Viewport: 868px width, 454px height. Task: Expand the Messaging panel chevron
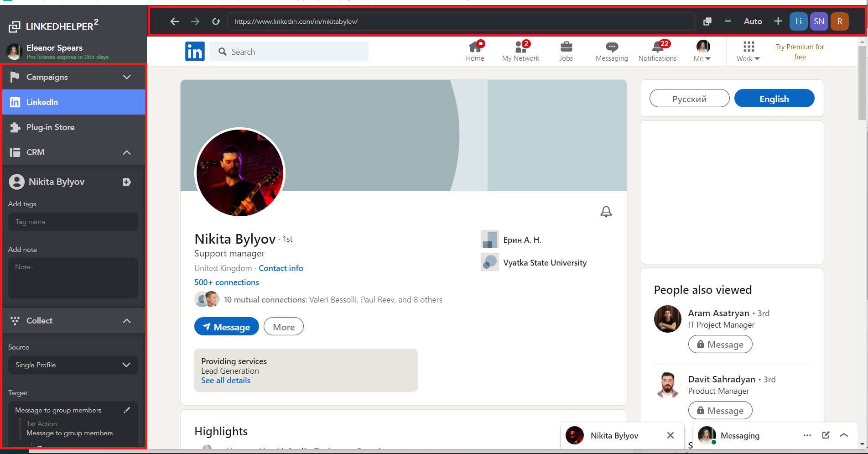click(x=844, y=435)
